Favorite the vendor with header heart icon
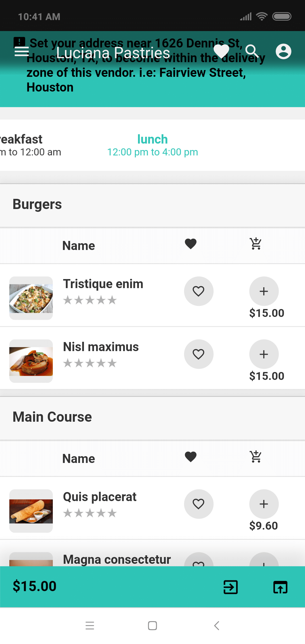This screenshot has width=305, height=644. [221, 51]
